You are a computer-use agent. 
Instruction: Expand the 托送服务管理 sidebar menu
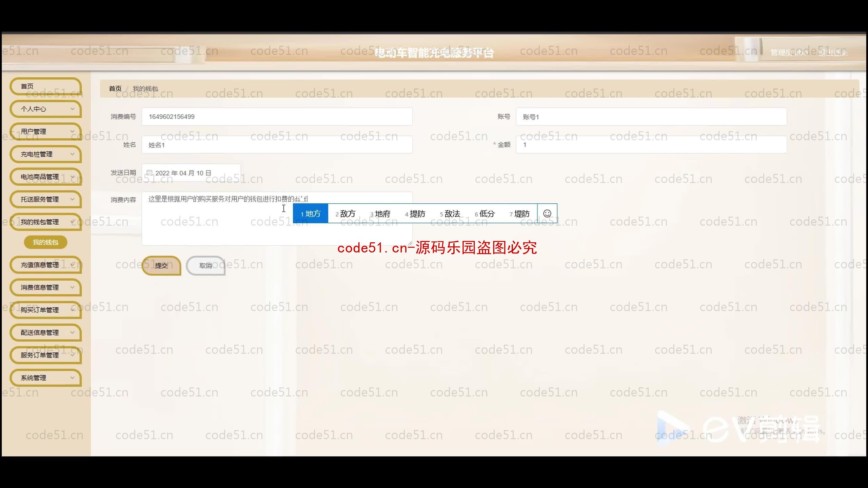(x=46, y=199)
